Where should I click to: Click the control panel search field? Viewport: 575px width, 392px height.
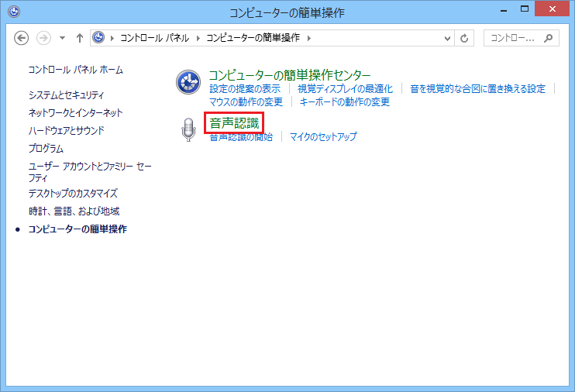[x=511, y=38]
